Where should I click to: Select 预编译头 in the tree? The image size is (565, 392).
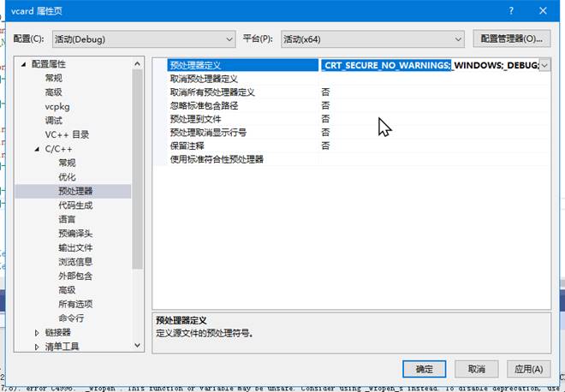(75, 234)
